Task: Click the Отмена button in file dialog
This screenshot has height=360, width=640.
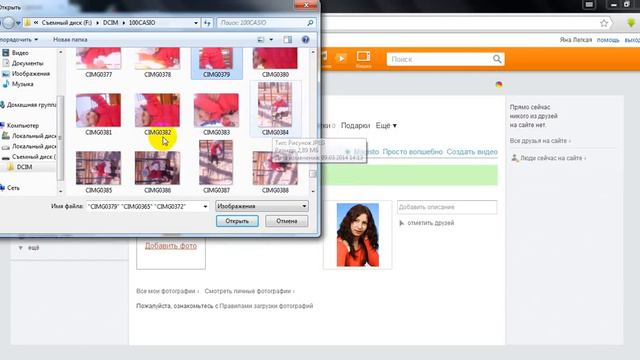Action: click(x=287, y=221)
